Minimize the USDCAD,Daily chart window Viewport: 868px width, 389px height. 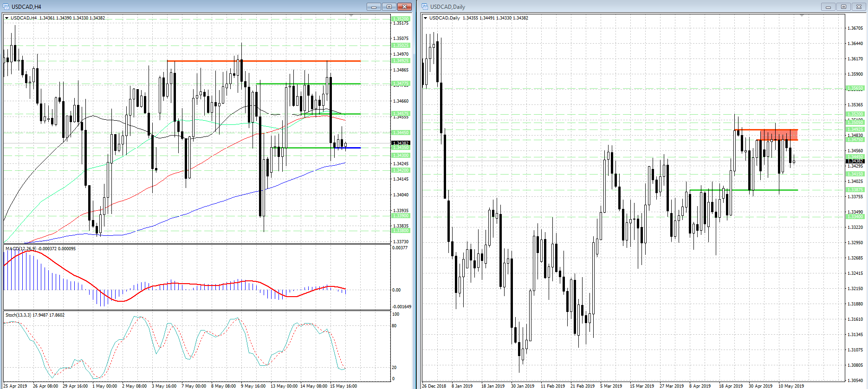coord(828,6)
